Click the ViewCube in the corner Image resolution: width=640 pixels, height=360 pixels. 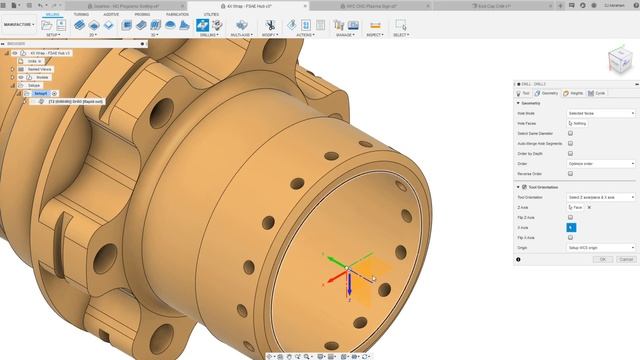[620, 60]
